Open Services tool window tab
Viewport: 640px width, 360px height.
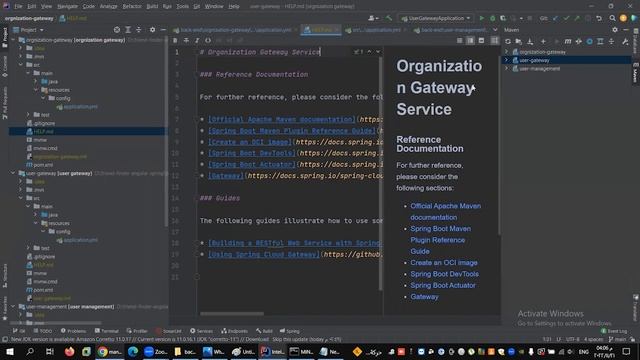pyautogui.click(x=201, y=331)
